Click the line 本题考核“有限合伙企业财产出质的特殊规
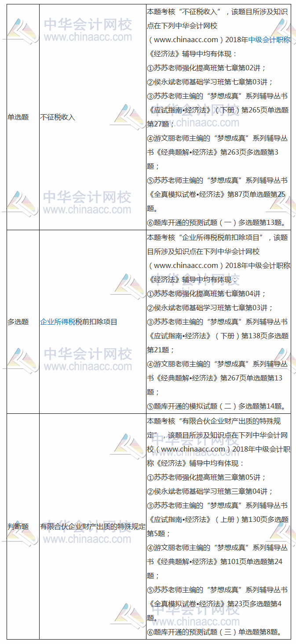296x644 pixels. pos(214,421)
